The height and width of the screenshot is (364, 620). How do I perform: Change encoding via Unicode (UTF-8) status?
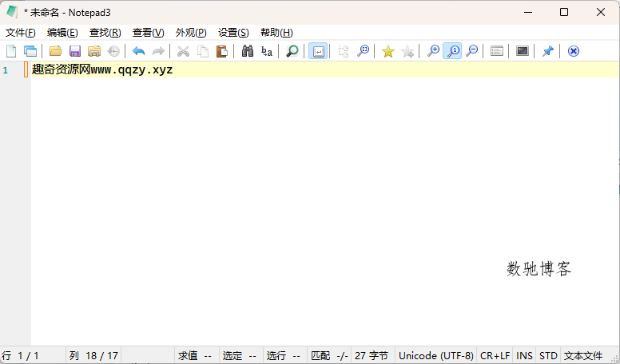click(436, 356)
